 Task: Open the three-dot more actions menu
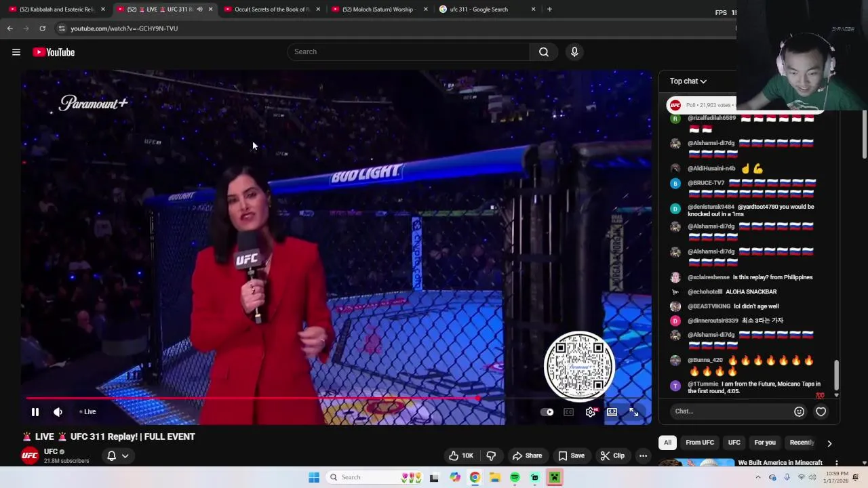643,455
